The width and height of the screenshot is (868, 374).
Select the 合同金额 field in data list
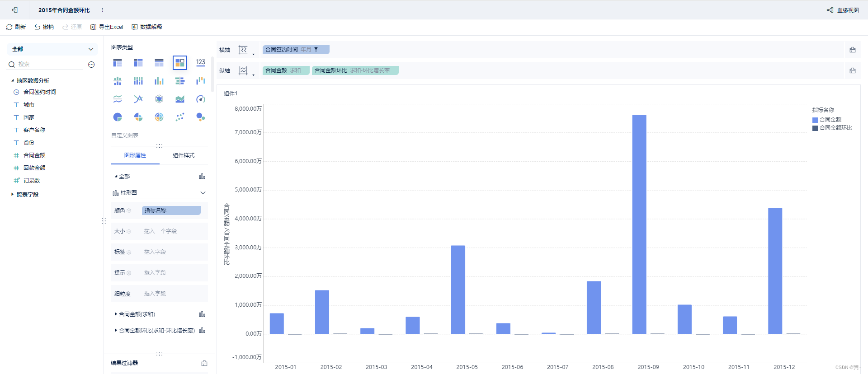(x=34, y=155)
